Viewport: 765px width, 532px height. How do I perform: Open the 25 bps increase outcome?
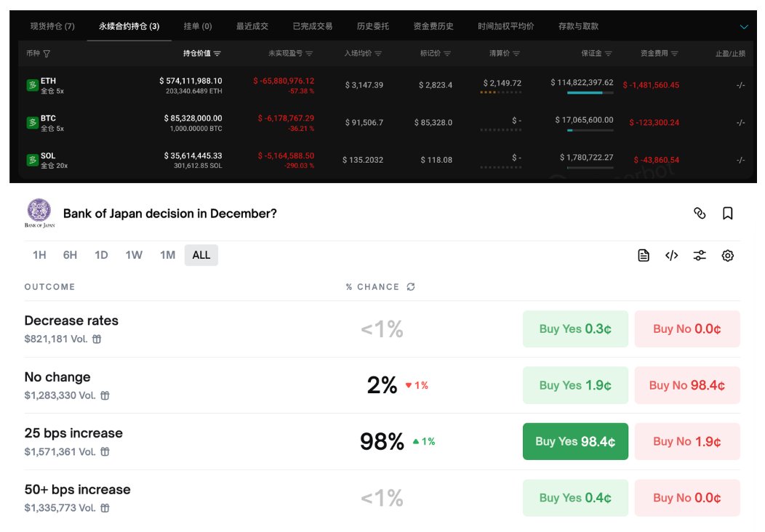pyautogui.click(x=73, y=433)
